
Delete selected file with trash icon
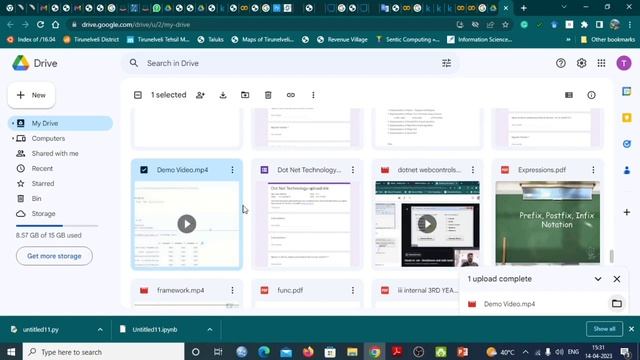[268, 95]
